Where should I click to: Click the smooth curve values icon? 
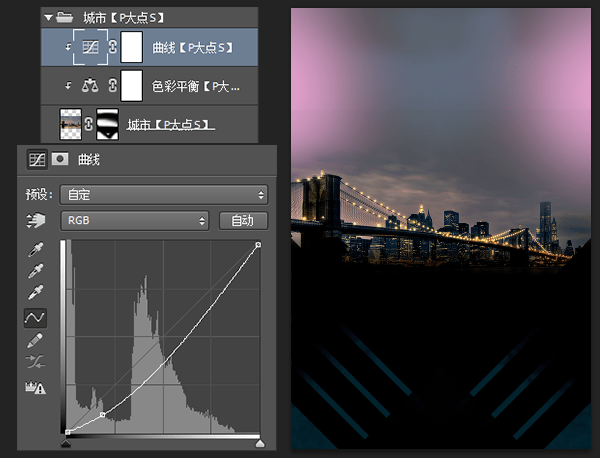coord(35,362)
